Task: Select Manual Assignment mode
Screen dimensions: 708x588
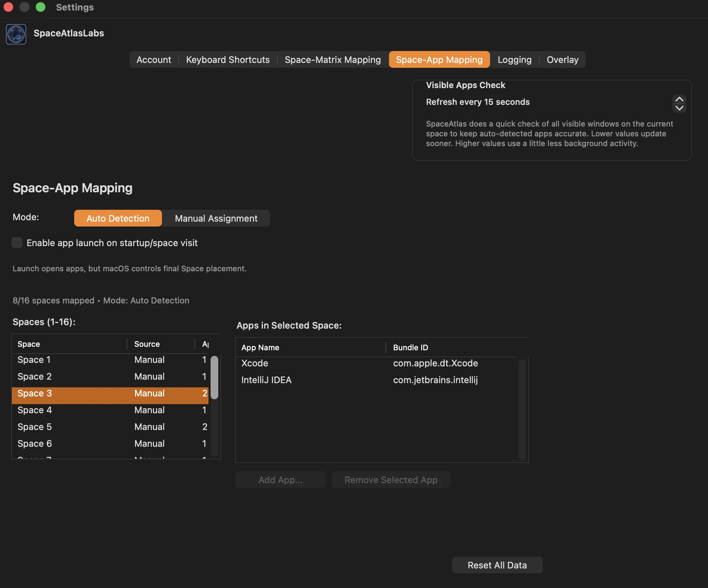Action: point(216,218)
